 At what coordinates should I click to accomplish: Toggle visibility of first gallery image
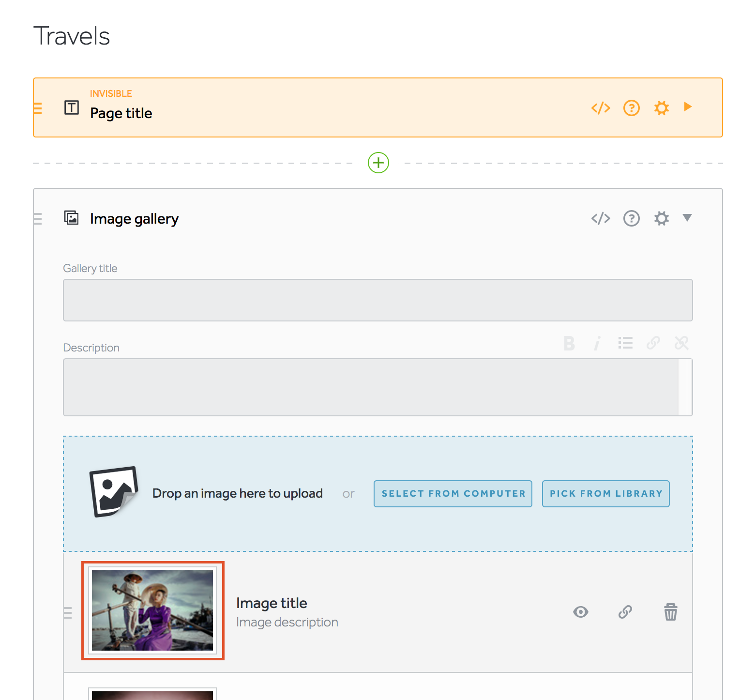pyautogui.click(x=581, y=612)
